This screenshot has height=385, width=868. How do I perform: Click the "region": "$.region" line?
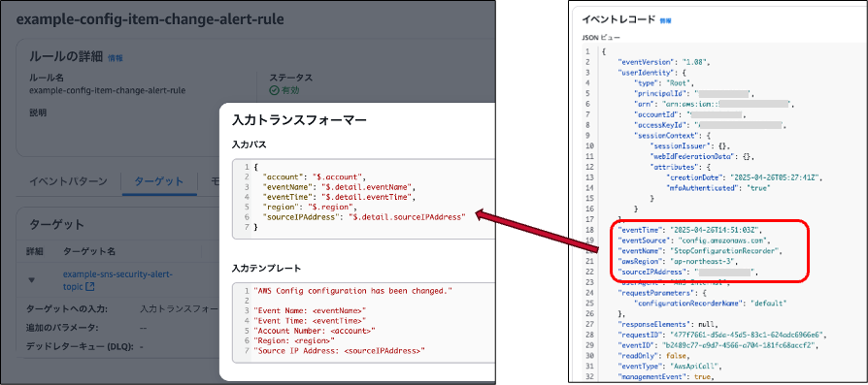point(311,207)
